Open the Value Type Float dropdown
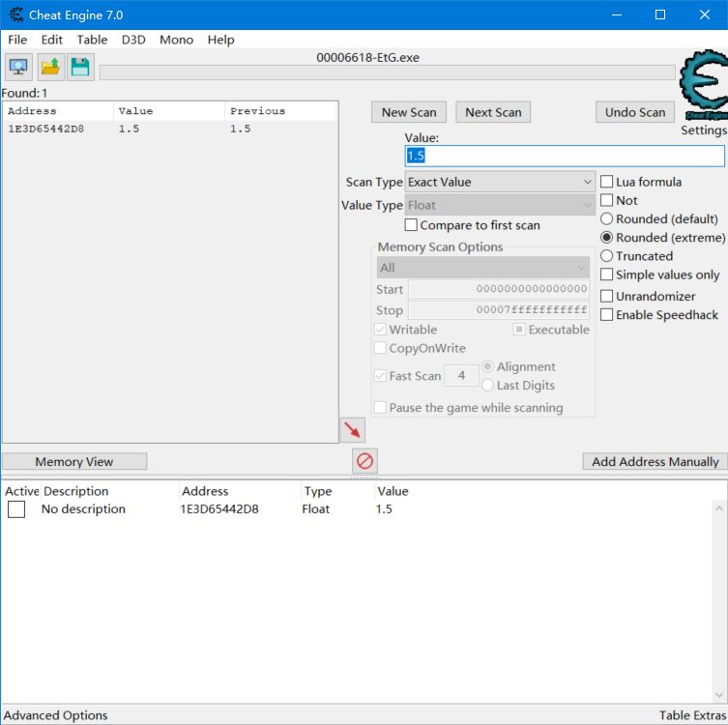728x725 pixels. (x=500, y=205)
